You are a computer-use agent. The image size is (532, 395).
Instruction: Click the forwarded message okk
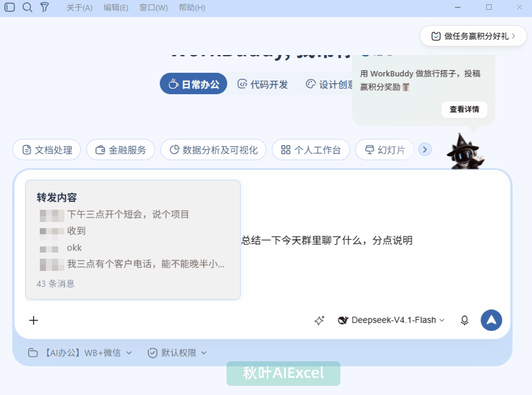[74, 248]
